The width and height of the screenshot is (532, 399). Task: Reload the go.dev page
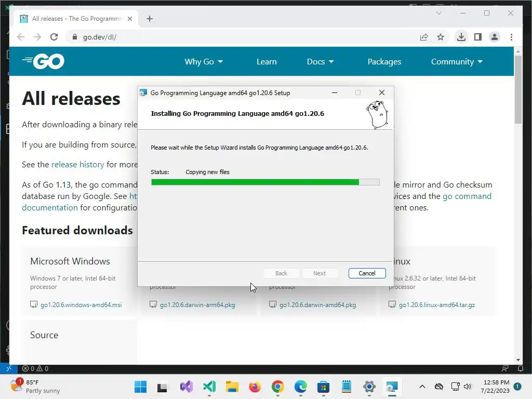coord(54,37)
